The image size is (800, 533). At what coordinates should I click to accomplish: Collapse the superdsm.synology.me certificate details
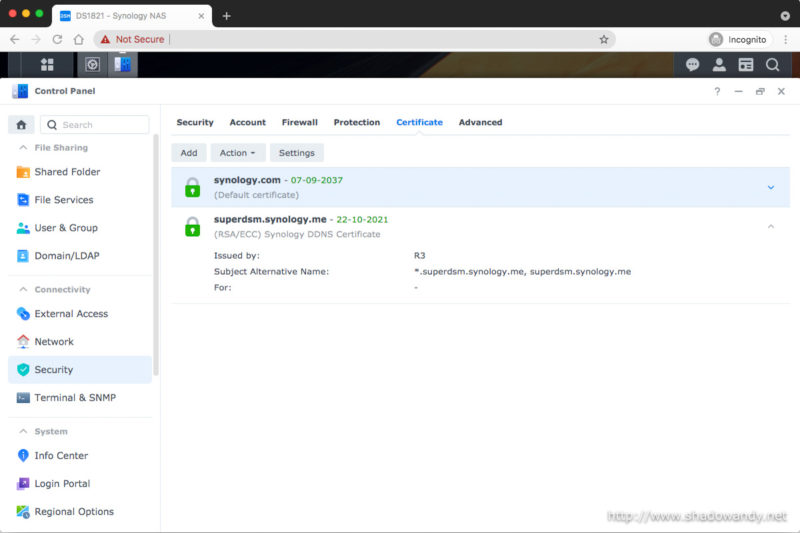[771, 226]
